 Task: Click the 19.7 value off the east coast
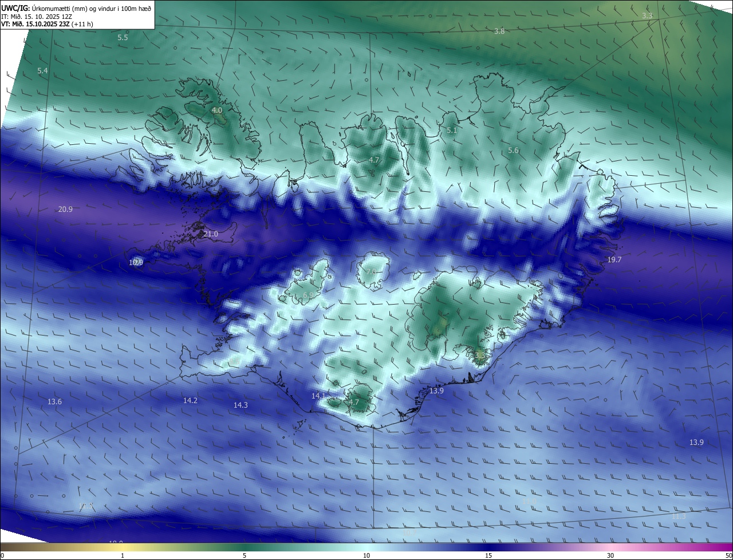pyautogui.click(x=614, y=259)
